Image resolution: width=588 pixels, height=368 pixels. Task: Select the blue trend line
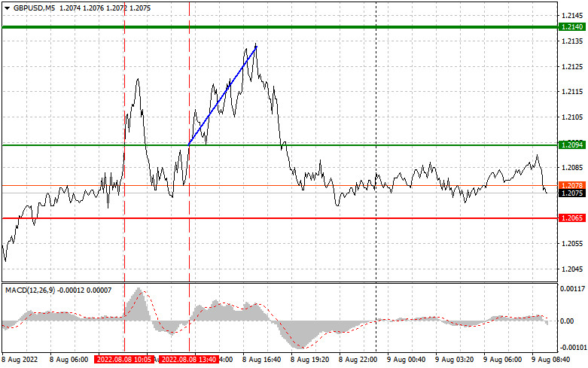pyautogui.click(x=222, y=95)
